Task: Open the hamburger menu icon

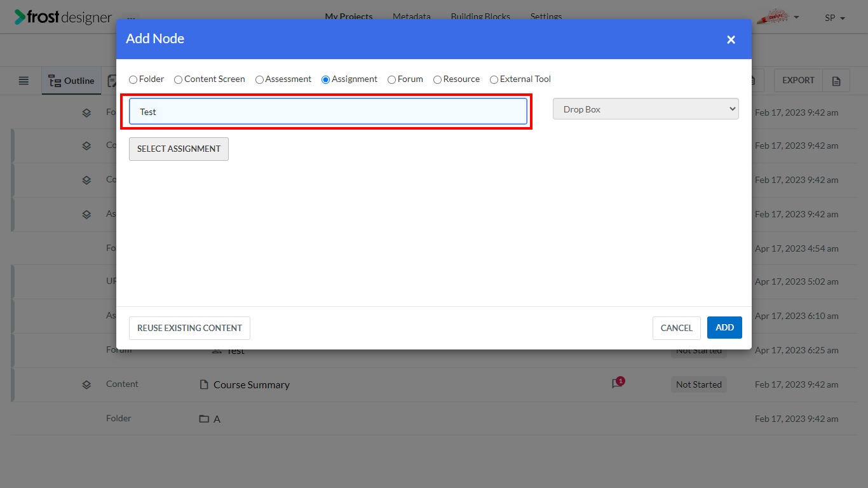Action: 24,81
